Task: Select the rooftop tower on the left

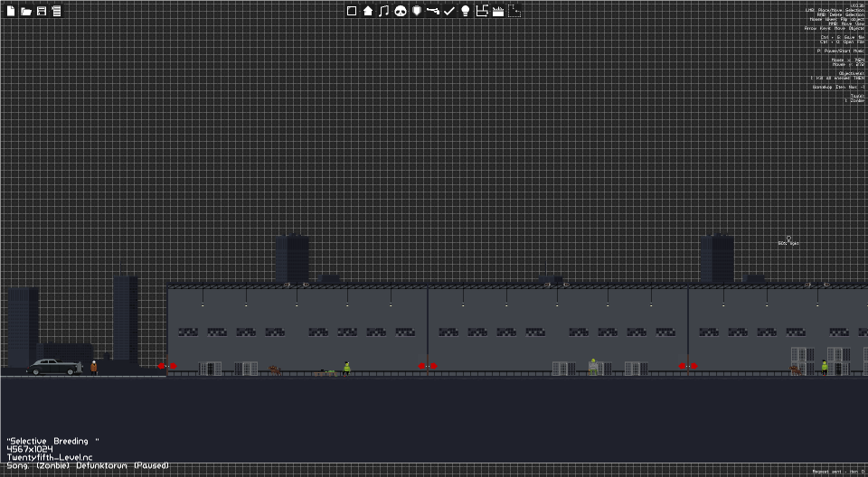Action: point(292,258)
